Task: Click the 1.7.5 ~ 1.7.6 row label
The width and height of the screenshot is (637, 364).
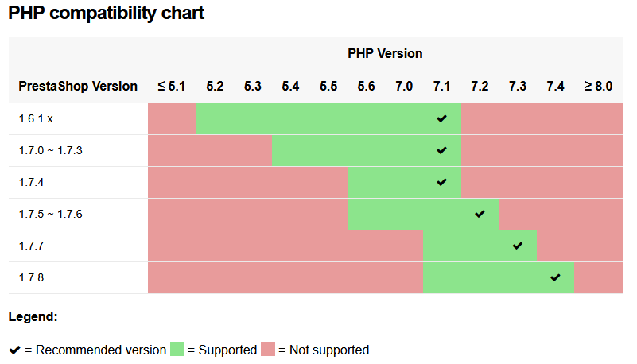Action: point(51,214)
